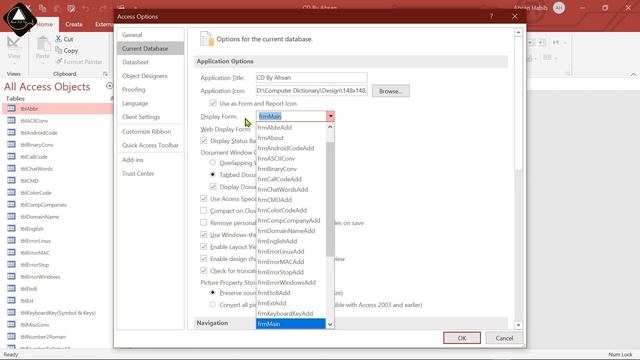The image size is (640, 360).
Task: Click the View icon in ribbon
Action: click(13, 42)
